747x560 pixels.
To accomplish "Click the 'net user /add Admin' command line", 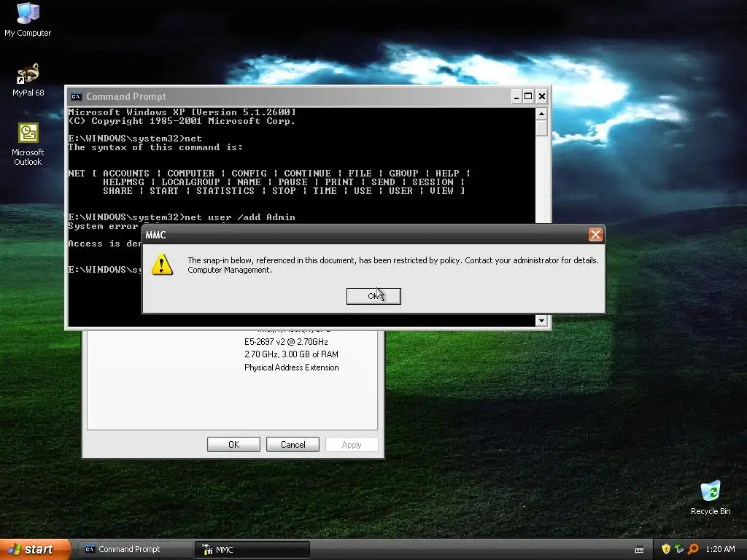I will pos(182,217).
